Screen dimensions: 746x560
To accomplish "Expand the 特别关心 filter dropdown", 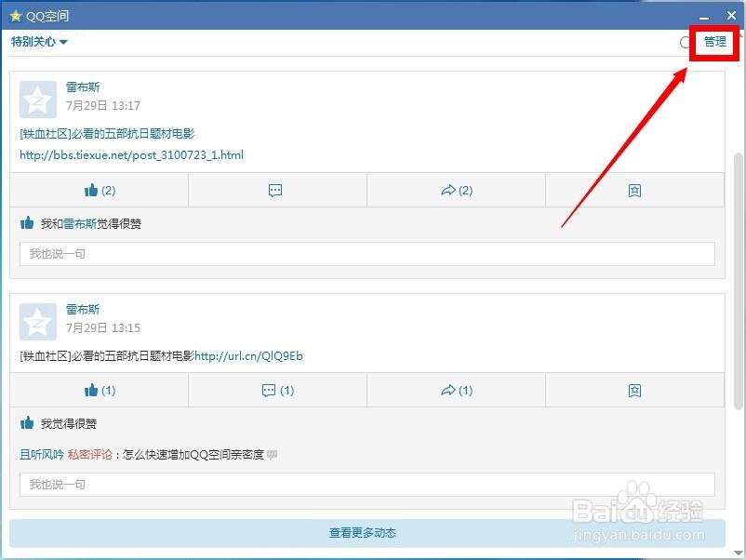I will (x=38, y=41).
